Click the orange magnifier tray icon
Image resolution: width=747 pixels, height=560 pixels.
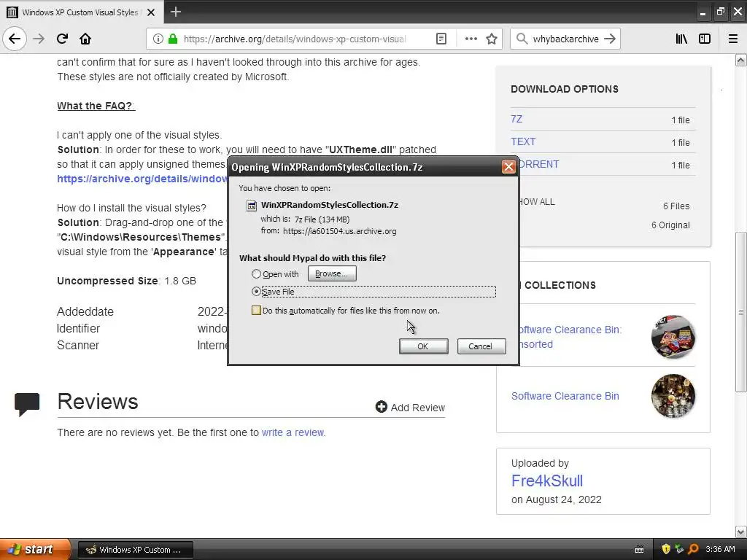693,549
